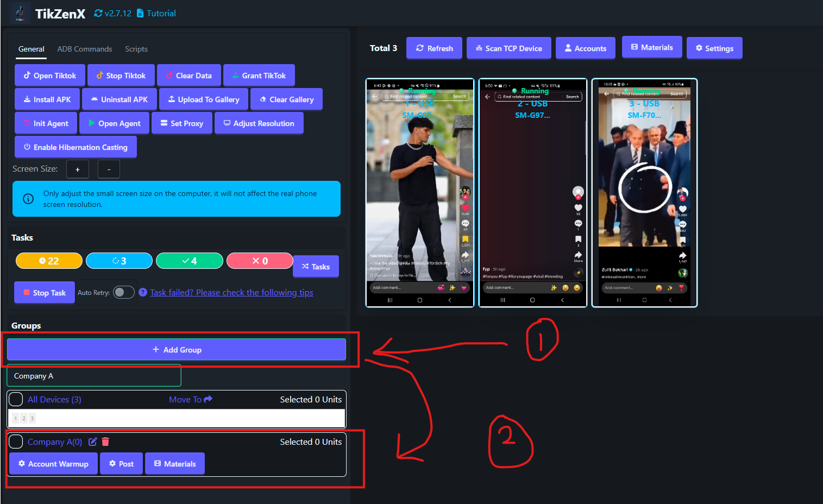
Task: Click 'Selected 0 Units' in All Devices row
Action: tap(311, 399)
